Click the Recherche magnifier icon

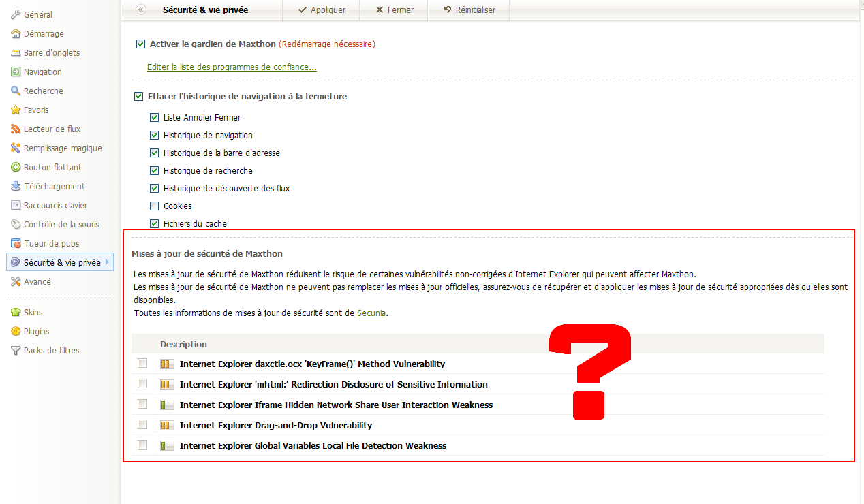pos(16,91)
